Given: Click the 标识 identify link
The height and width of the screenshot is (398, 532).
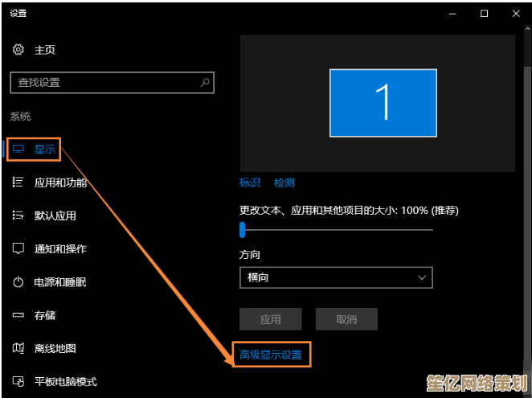Looking at the screenshot, I should pyautogui.click(x=250, y=183).
